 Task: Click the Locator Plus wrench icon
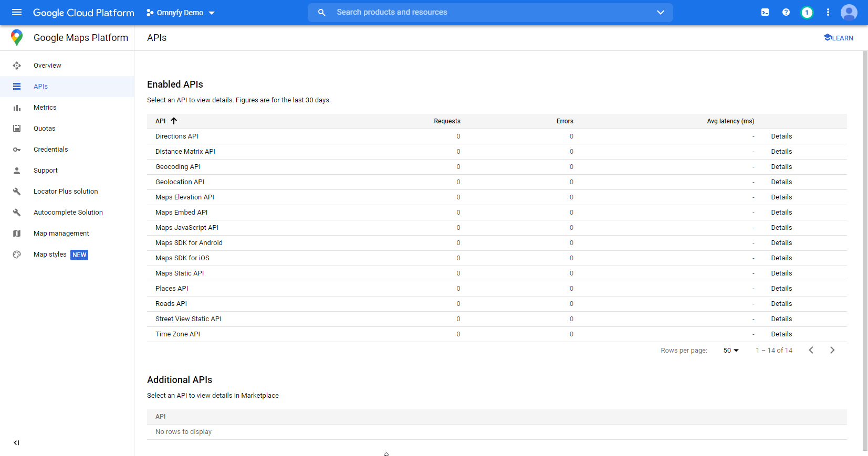(x=17, y=192)
